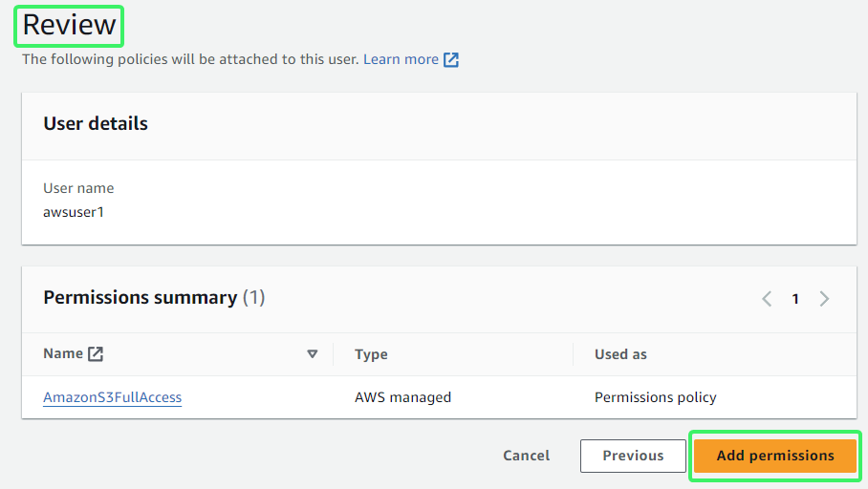Viewport: 868px width, 489px height.
Task: Select page number 1 in pagination
Action: [x=795, y=299]
